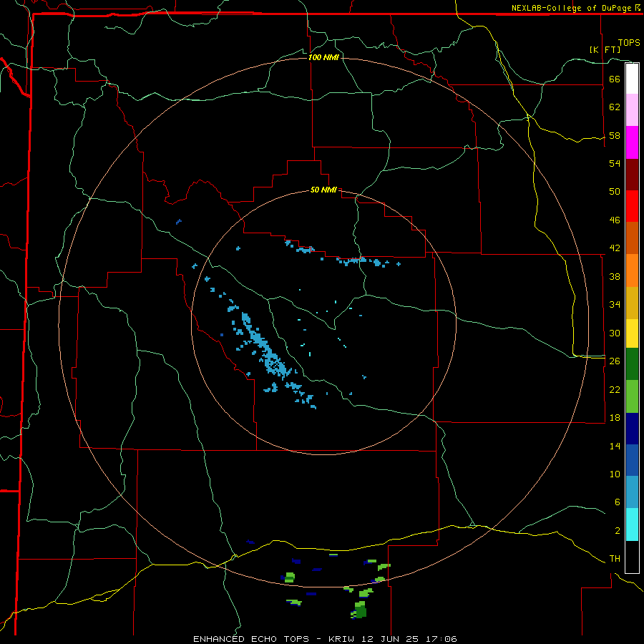Click the dark orange 46 kft legend swatch
644x644 pixels.
[632, 238]
